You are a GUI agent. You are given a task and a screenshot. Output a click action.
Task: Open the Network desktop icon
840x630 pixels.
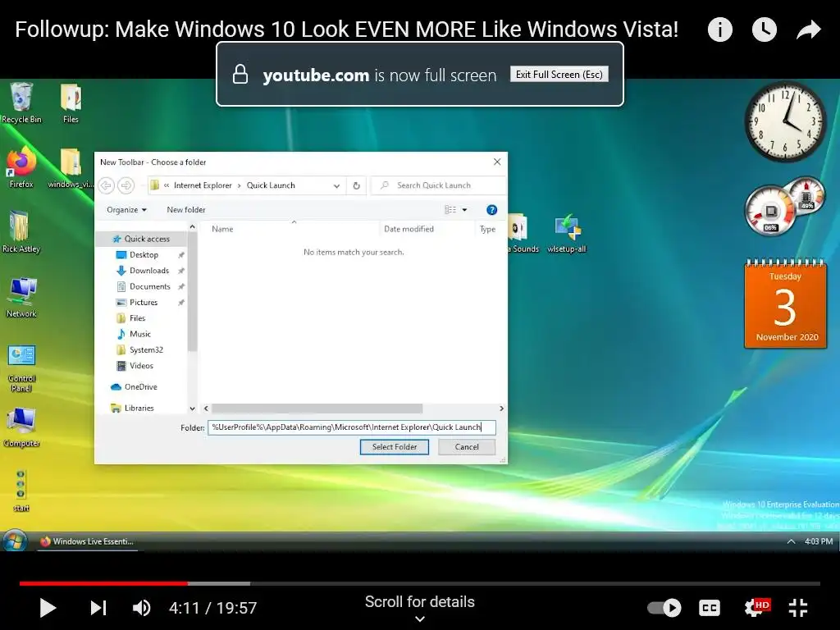click(x=21, y=297)
